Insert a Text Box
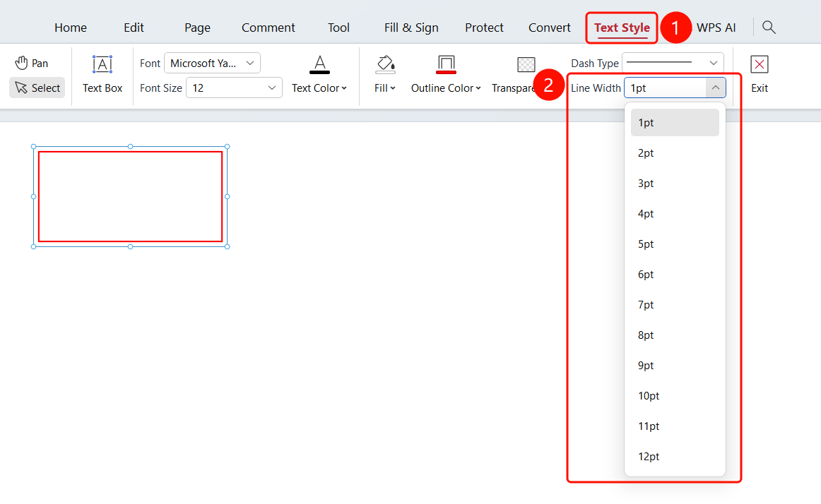This screenshot has width=821, height=504. click(102, 74)
